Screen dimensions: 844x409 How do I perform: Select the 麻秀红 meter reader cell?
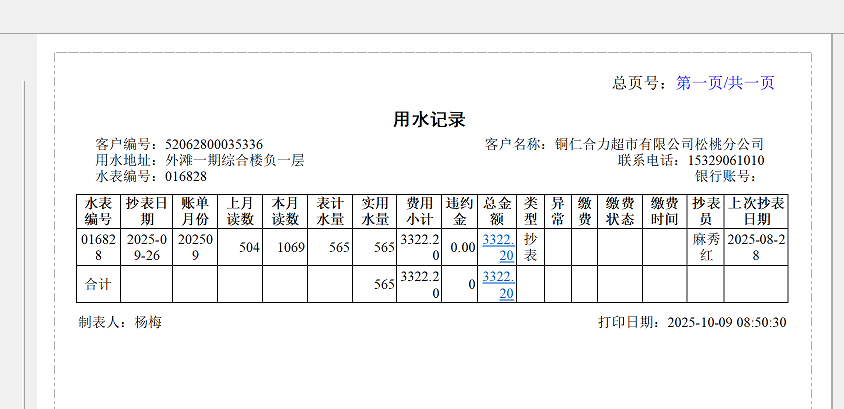point(705,247)
